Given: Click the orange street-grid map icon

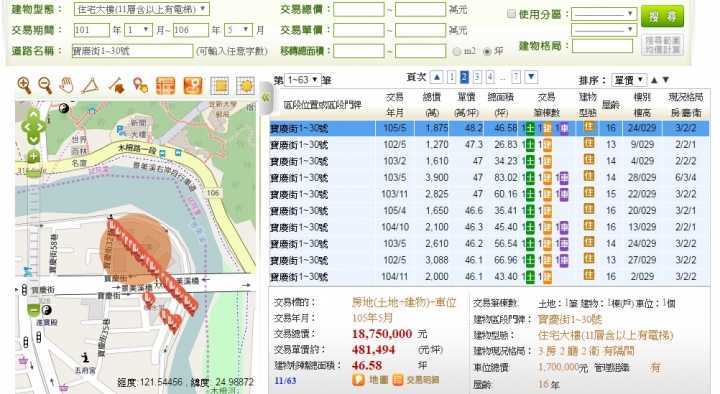Looking at the screenshot, I should tap(165, 86).
